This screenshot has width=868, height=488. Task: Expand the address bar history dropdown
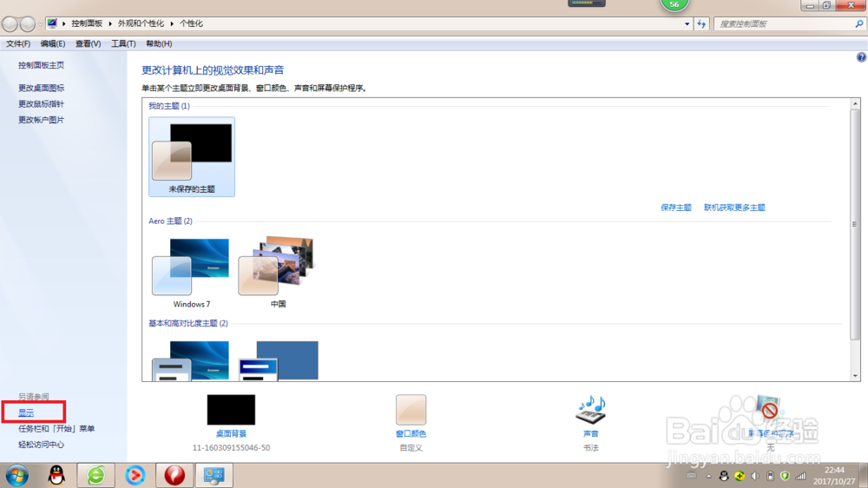tap(687, 23)
